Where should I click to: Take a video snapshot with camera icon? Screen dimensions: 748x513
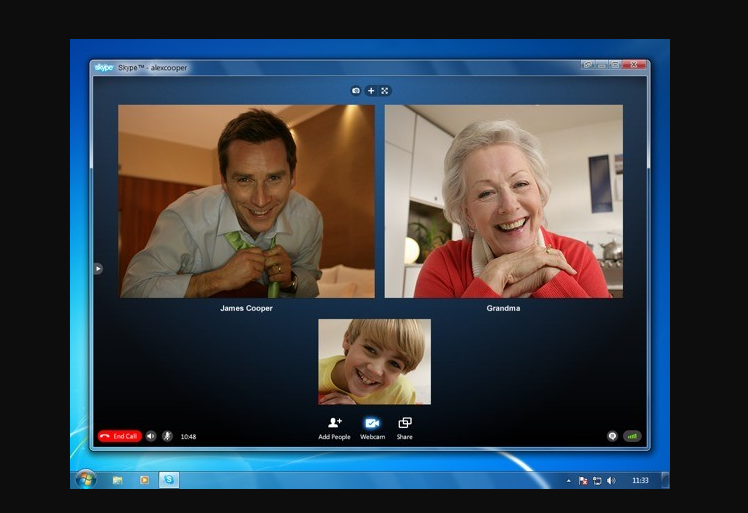356,91
